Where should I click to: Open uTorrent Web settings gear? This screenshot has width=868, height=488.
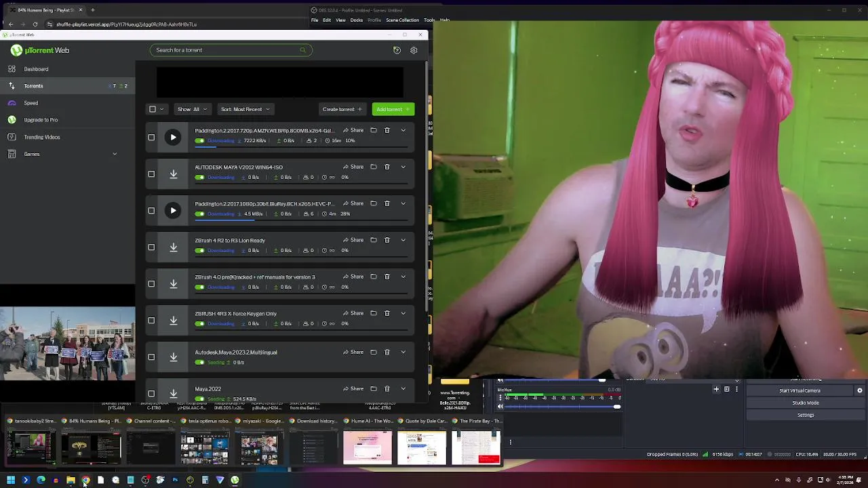pyautogui.click(x=414, y=50)
